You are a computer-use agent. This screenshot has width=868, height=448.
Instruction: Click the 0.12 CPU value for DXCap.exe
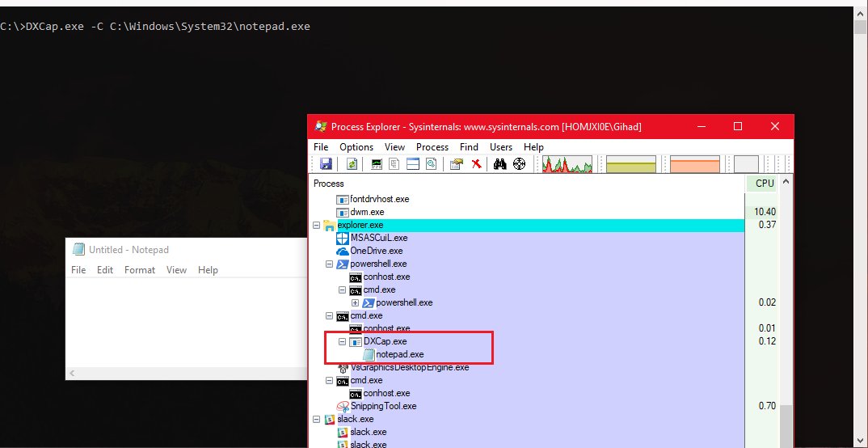click(767, 342)
